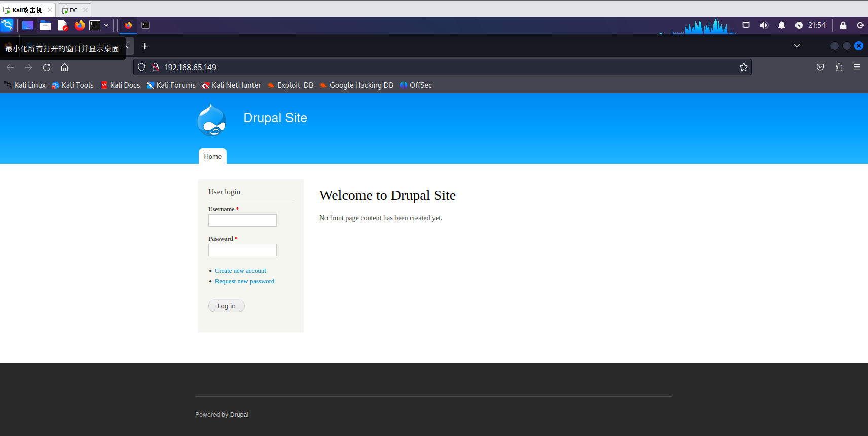The image size is (868, 436).
Task: Open the Request new password link
Action: click(x=244, y=281)
